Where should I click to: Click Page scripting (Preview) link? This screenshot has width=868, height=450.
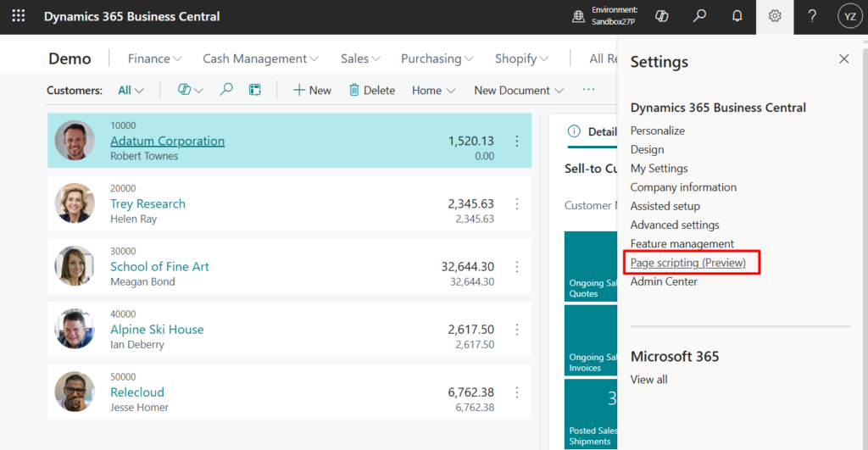coord(687,263)
